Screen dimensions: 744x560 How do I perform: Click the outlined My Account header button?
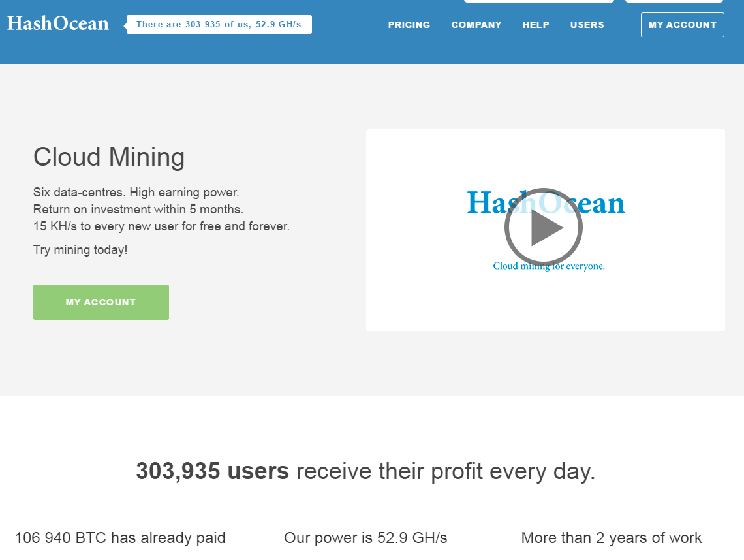click(682, 25)
